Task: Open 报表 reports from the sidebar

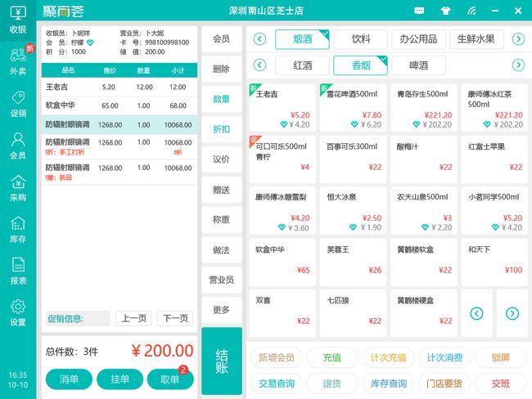Action: click(x=17, y=270)
